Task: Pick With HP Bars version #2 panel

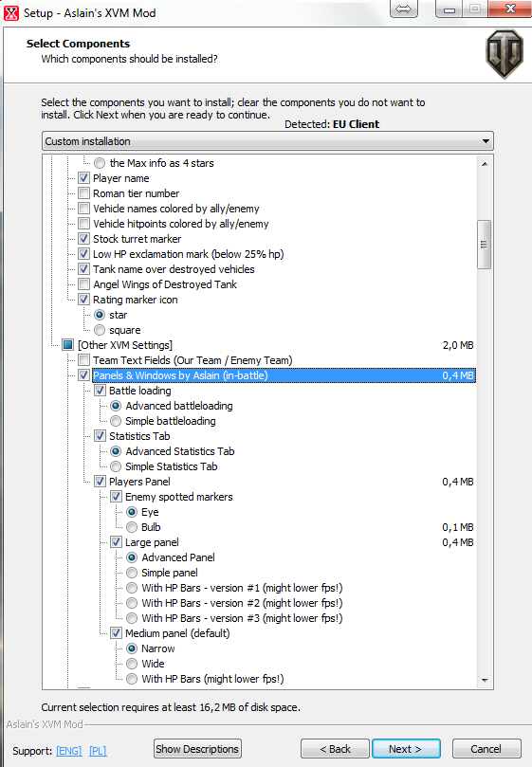Action: [x=132, y=603]
